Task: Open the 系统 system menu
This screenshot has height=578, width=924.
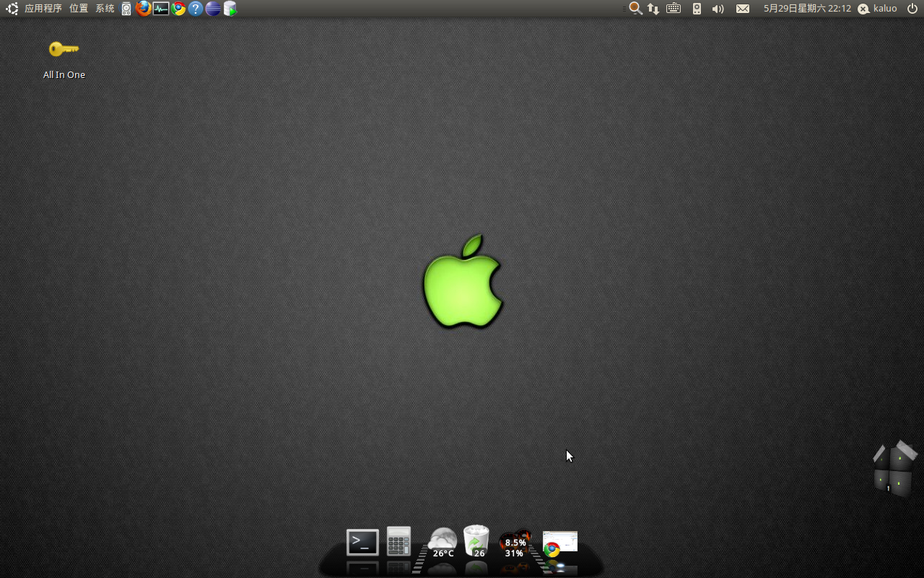Action: pyautogui.click(x=105, y=9)
